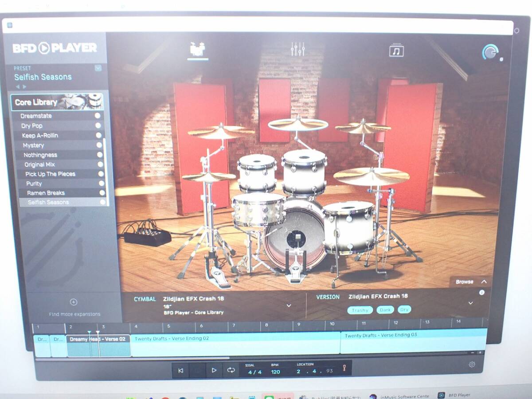Viewport: 532px width, 399px height.
Task: Toggle the Dry Pop preset dot
Action: point(98,125)
